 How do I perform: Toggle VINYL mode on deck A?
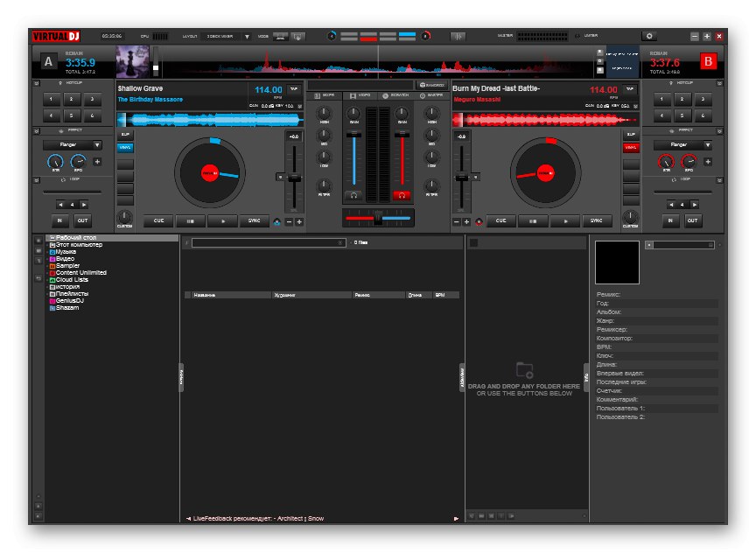[126, 148]
